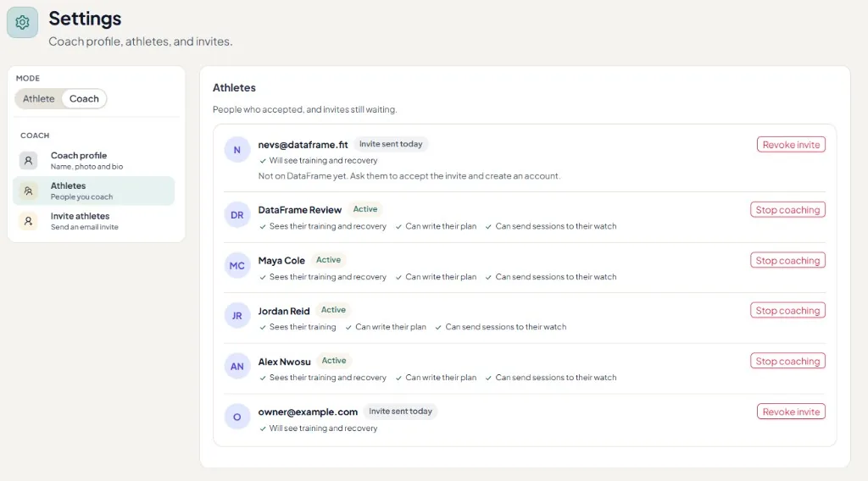The height and width of the screenshot is (481, 868).
Task: Click Active badge next to Maya Cole
Action: pyautogui.click(x=328, y=260)
